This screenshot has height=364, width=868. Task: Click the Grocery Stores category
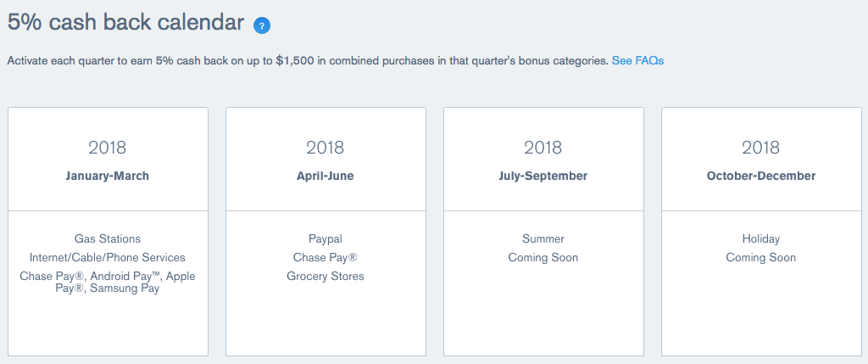point(325,276)
